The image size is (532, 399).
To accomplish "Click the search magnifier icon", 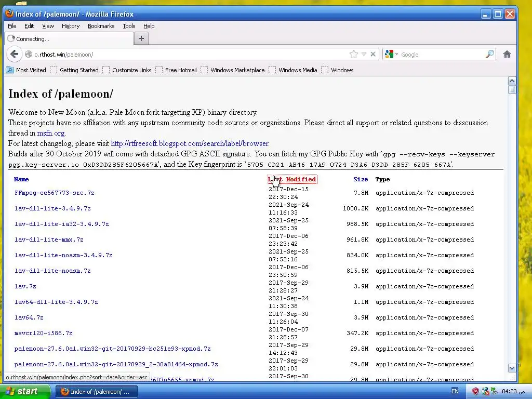I will [489, 54].
